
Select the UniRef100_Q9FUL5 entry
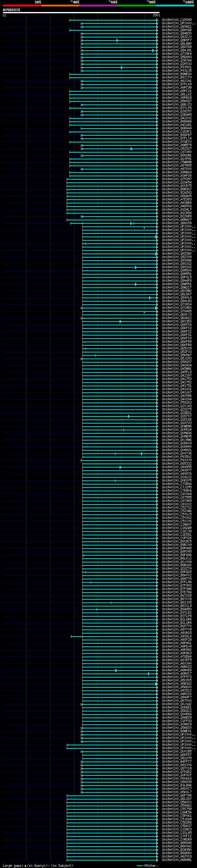[x=177, y=277]
